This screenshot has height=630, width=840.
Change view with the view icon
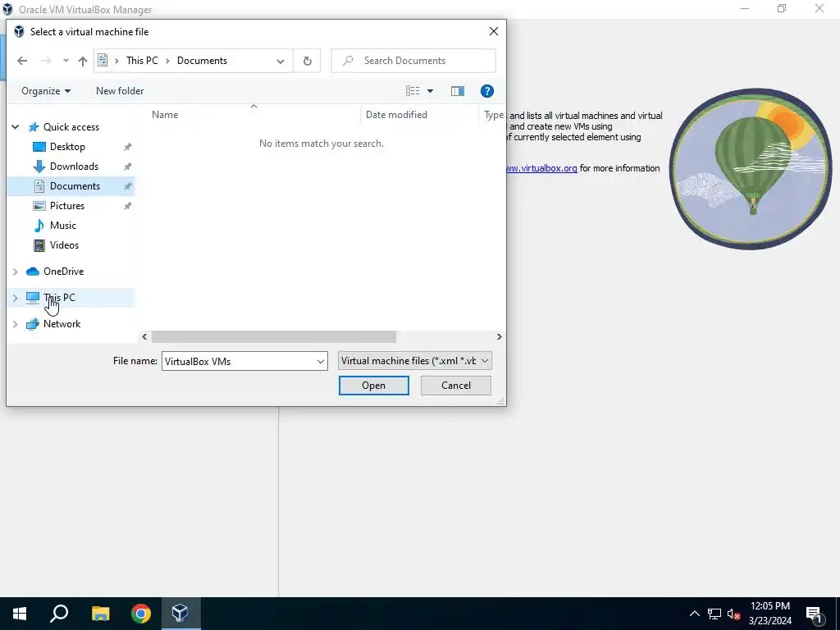click(x=413, y=91)
